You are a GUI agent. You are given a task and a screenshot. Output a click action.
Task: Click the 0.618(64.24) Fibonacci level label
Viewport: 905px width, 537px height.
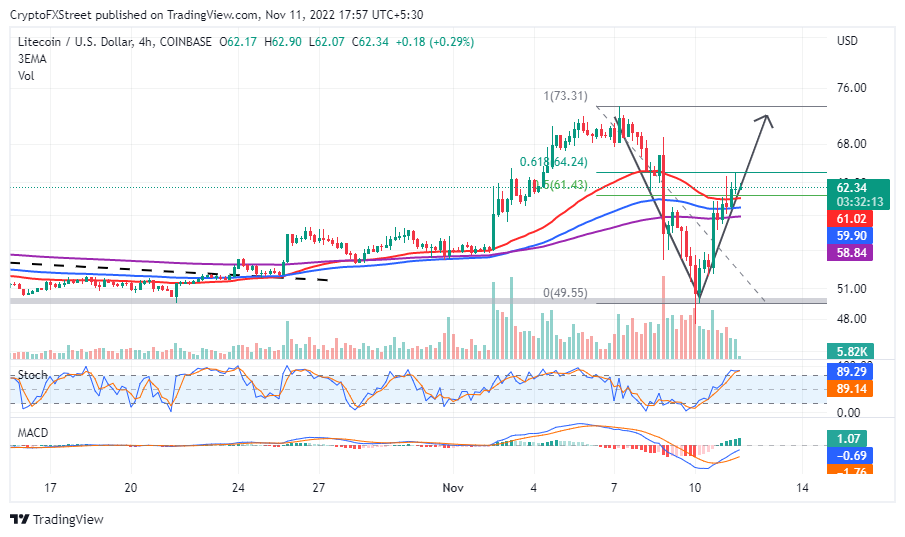[554, 162]
